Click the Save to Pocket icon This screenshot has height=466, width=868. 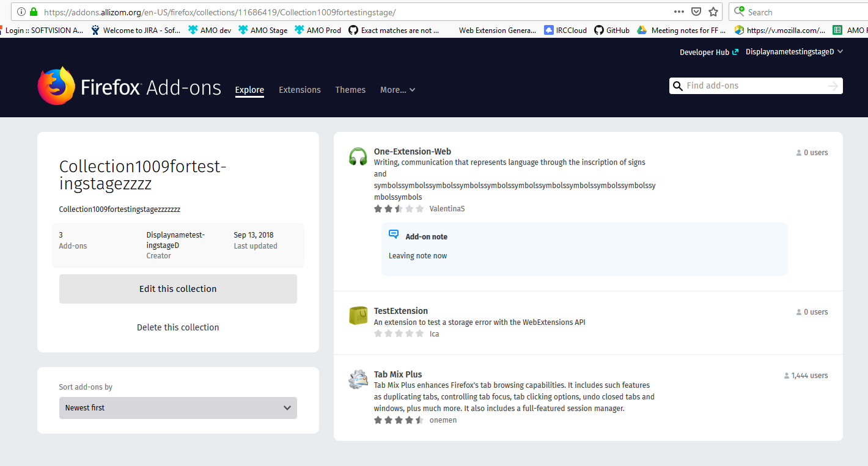click(x=696, y=12)
